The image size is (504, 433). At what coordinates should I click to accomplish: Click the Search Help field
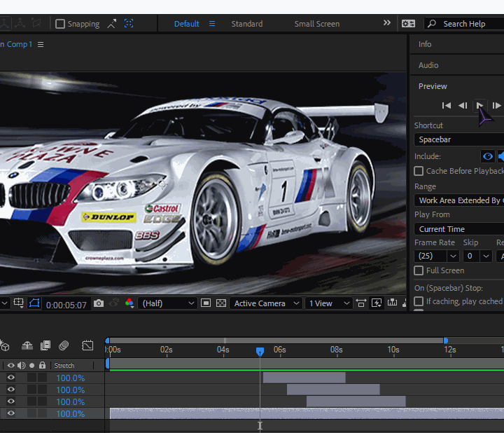pyautogui.click(x=465, y=24)
